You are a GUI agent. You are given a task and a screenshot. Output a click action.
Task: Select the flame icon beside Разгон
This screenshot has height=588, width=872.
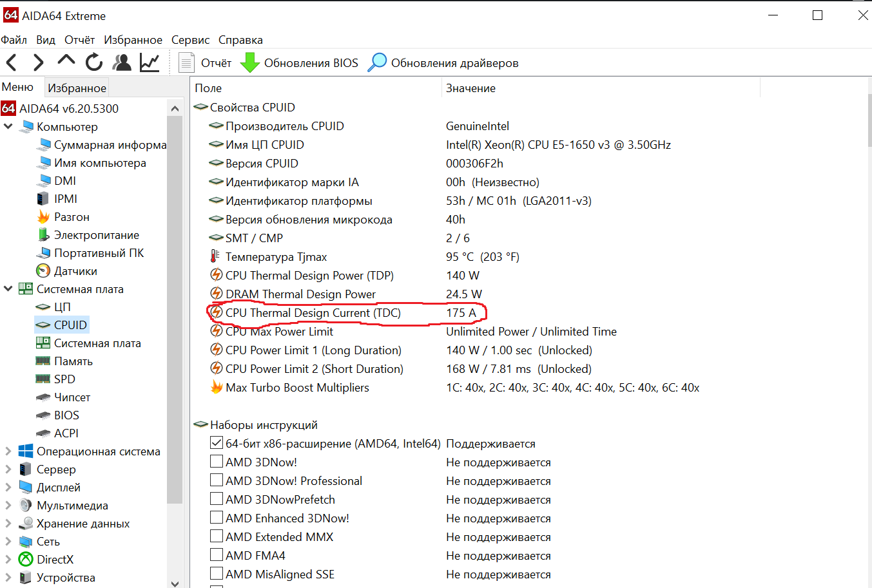tap(43, 217)
